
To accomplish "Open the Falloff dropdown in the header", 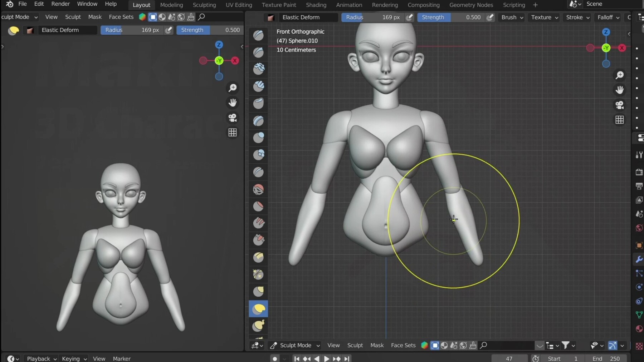I will (607, 17).
